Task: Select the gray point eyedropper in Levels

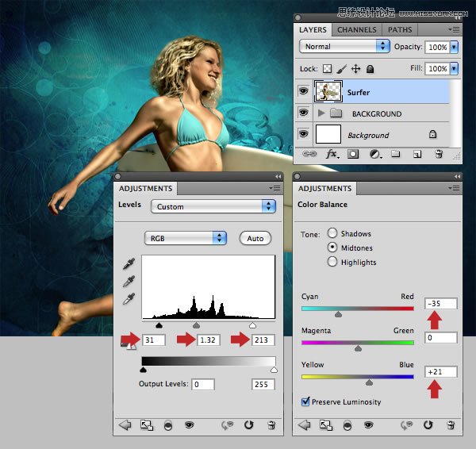Action: click(x=129, y=281)
